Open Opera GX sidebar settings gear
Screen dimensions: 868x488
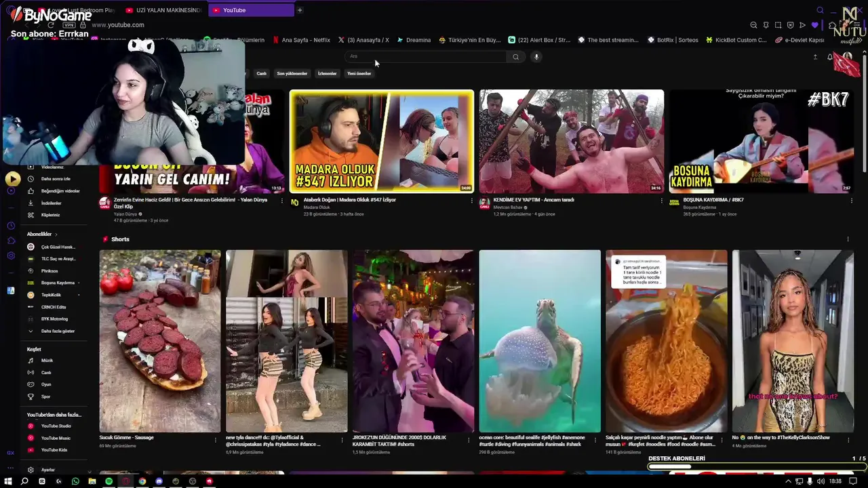coord(11,256)
